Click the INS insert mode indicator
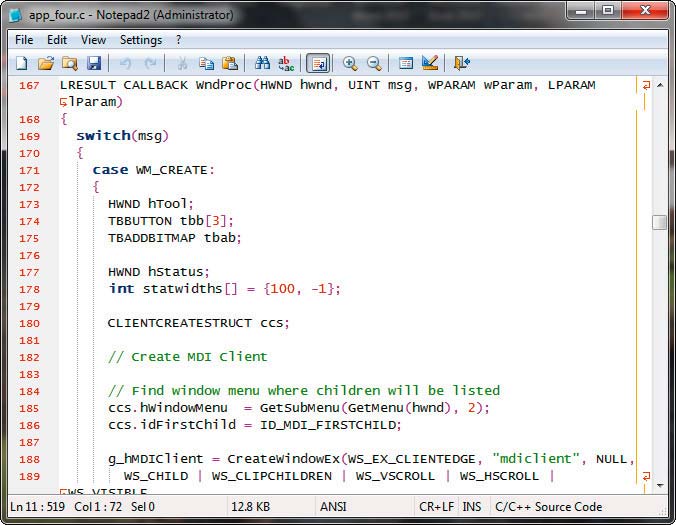This screenshot has width=676, height=525. [472, 507]
